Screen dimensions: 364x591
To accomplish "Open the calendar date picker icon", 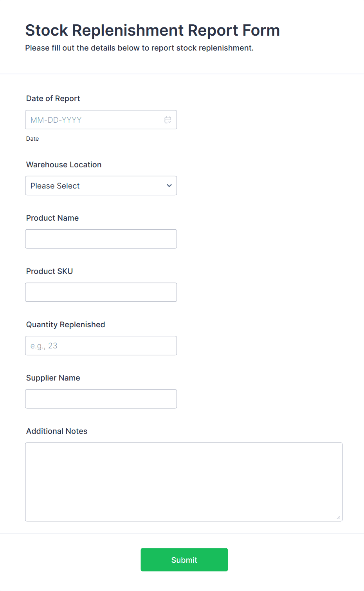I will pyautogui.click(x=168, y=120).
